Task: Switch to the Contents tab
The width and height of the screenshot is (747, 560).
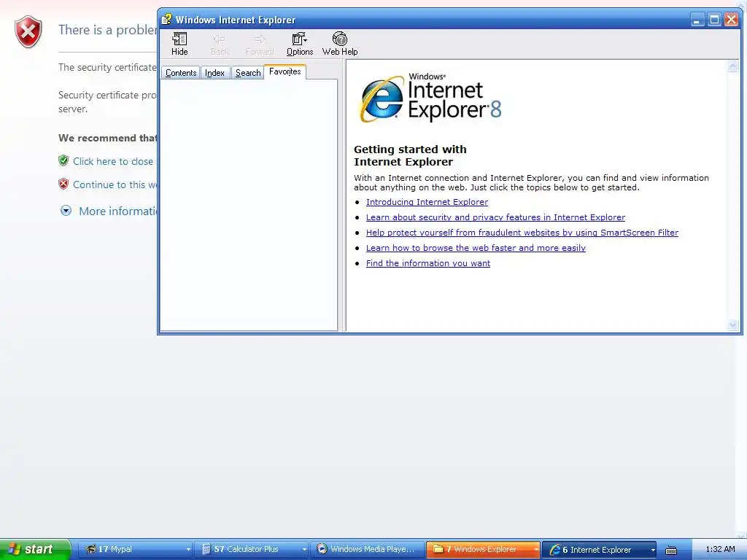Action: (x=181, y=73)
